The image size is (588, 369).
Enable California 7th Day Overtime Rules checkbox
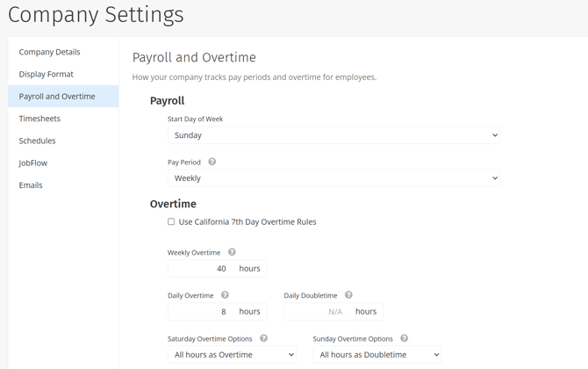(x=171, y=222)
